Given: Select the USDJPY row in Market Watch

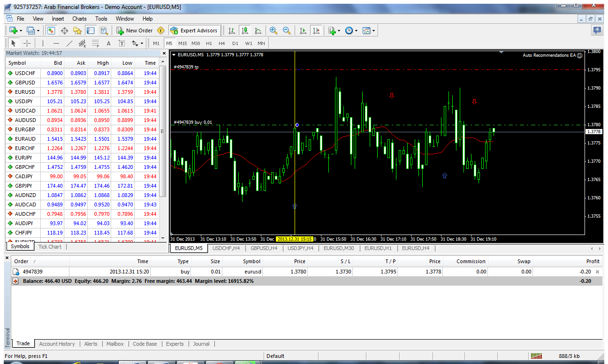Looking at the screenshot, I should pyautogui.click(x=82, y=101).
